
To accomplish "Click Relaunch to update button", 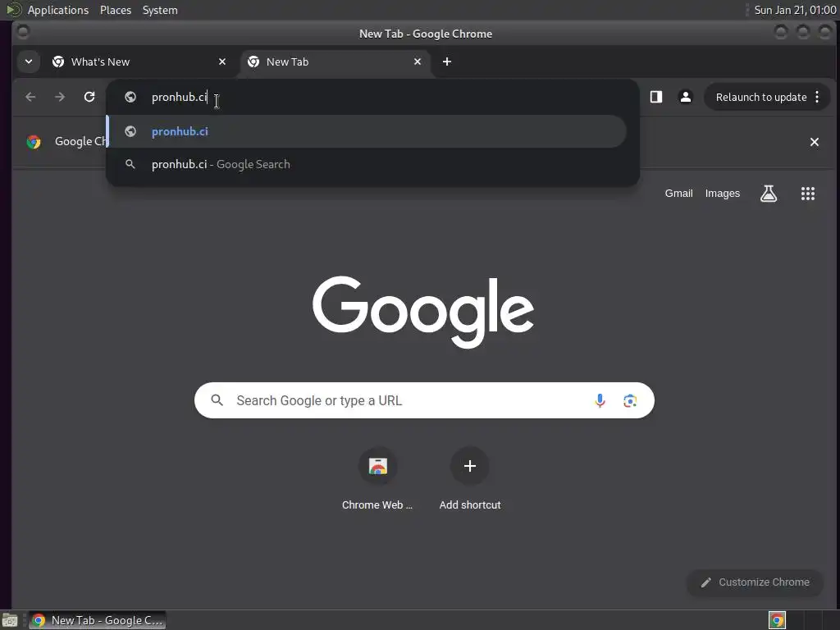I will coord(760,97).
